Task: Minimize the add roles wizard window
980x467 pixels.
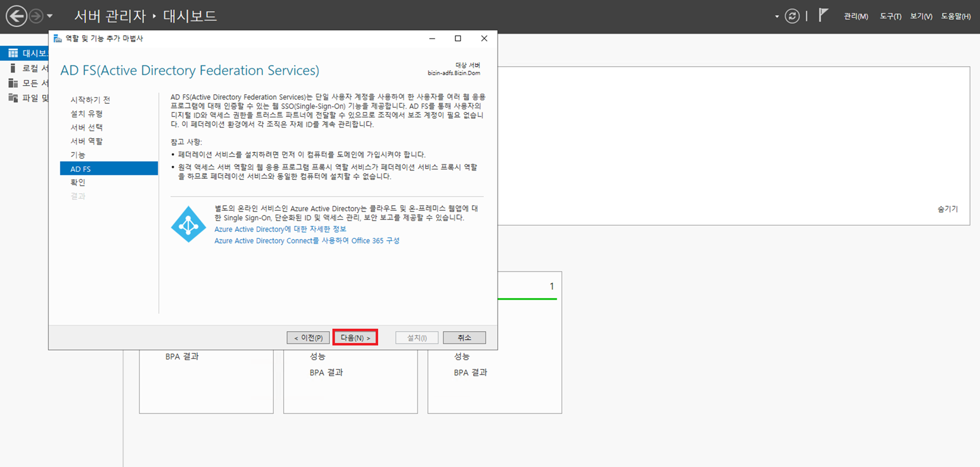Action: pos(432,38)
